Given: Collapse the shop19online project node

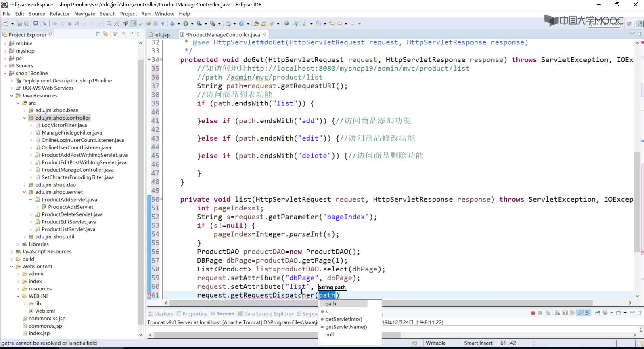Looking at the screenshot, I should tap(5, 73).
